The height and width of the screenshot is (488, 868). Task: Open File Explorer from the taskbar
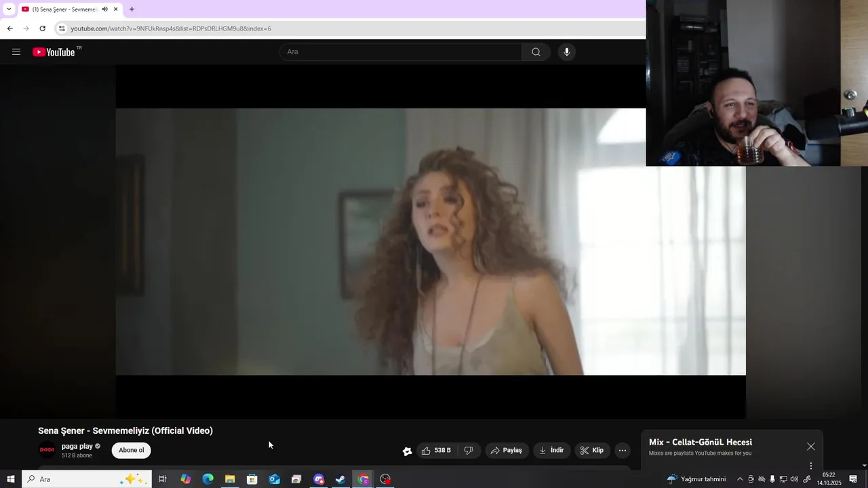[230, 479]
